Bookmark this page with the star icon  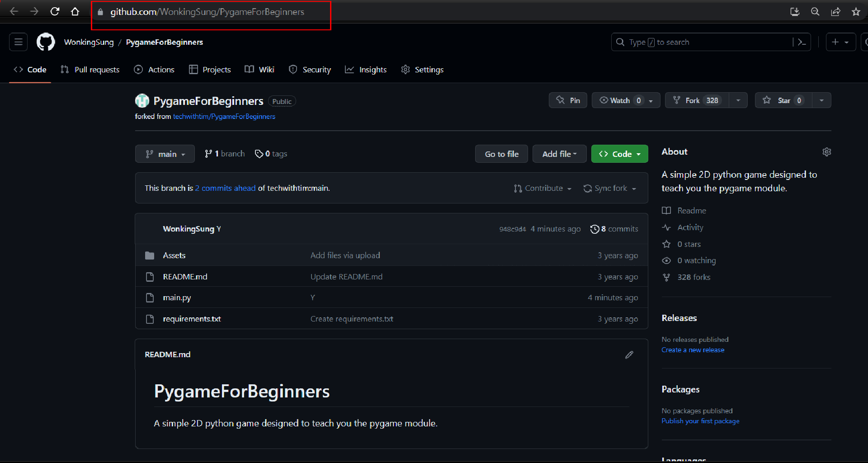856,12
